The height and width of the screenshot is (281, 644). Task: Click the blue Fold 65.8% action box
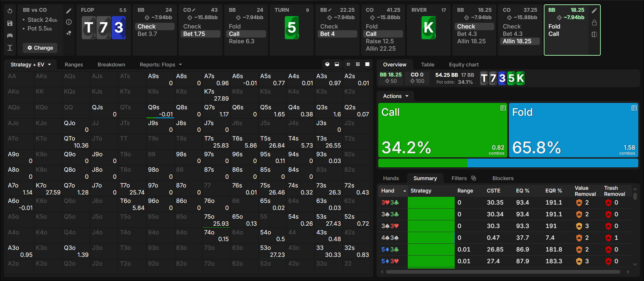[574, 130]
